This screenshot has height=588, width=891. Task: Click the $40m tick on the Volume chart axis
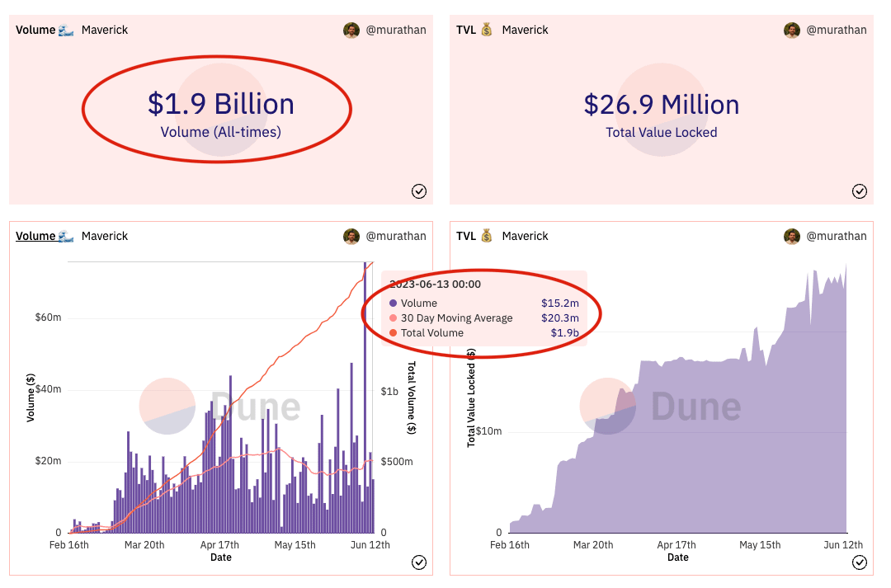49,389
